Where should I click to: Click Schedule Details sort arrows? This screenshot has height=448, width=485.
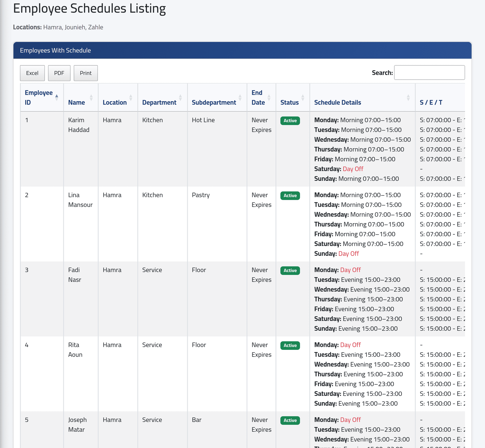click(x=408, y=98)
